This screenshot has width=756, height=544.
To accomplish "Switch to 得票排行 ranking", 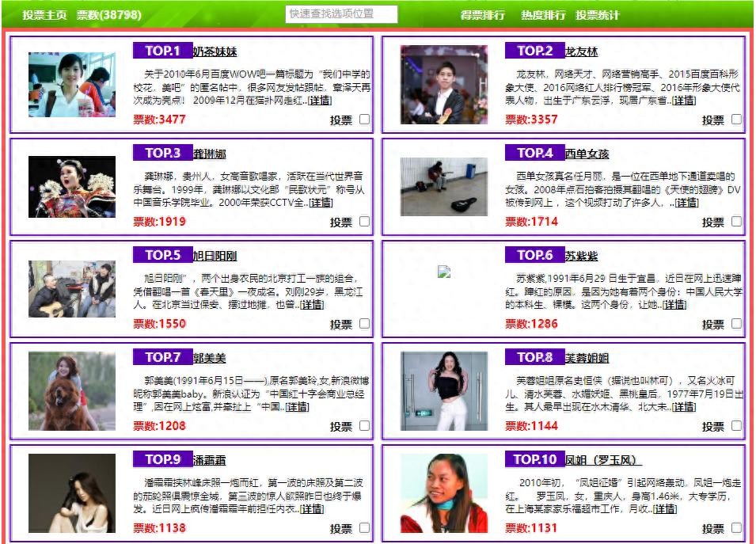I will click(x=482, y=15).
